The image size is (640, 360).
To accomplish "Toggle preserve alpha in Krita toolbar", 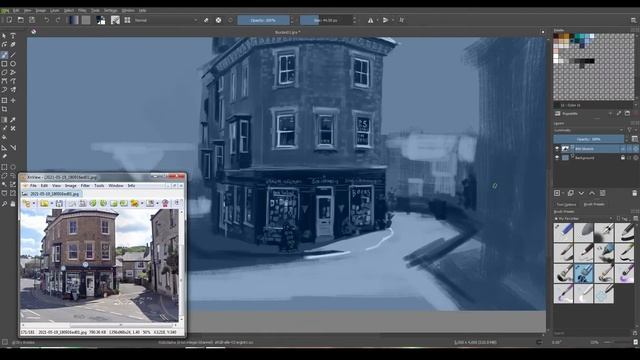I will (218, 20).
